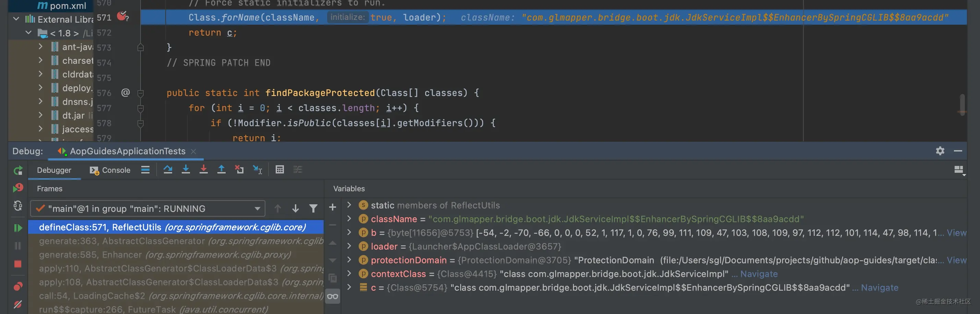The image size is (980, 314).
Task: Open the main thread selector dropdown
Action: point(147,208)
